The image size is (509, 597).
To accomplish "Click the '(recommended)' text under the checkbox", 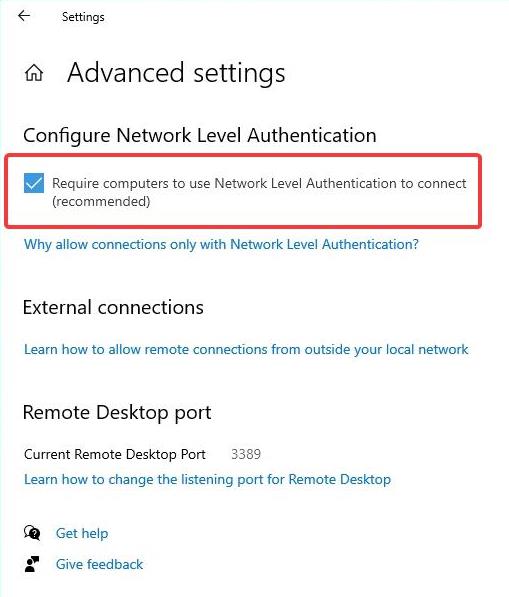I will coord(101,201).
